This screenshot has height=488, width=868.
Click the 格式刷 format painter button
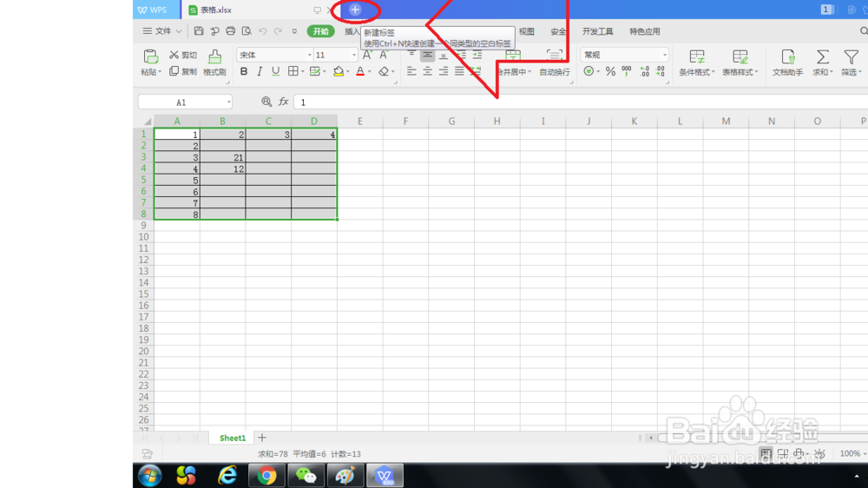tap(214, 62)
